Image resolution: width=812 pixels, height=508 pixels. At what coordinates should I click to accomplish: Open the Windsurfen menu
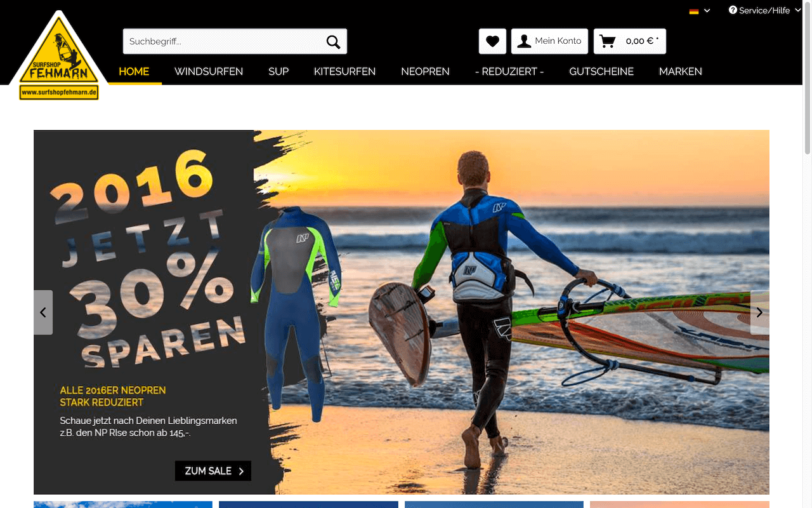pyautogui.click(x=209, y=72)
